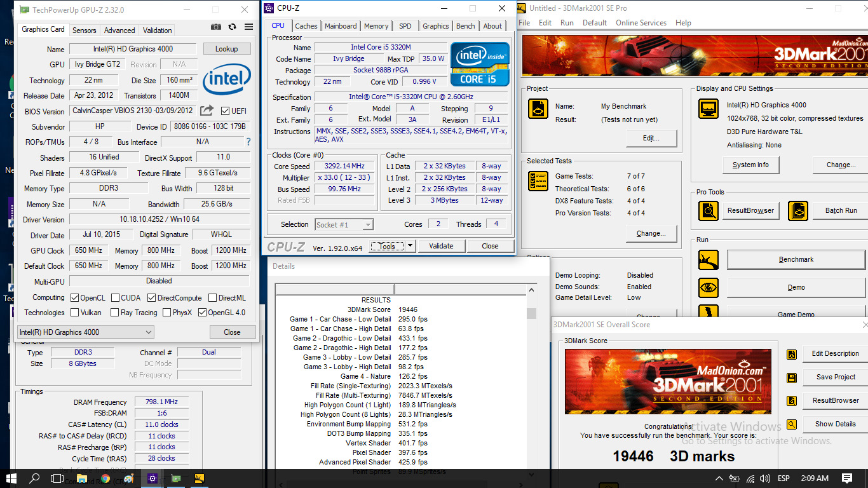Click Details window vertical scrollbar
Screen dimensions: 868x488
531,381
